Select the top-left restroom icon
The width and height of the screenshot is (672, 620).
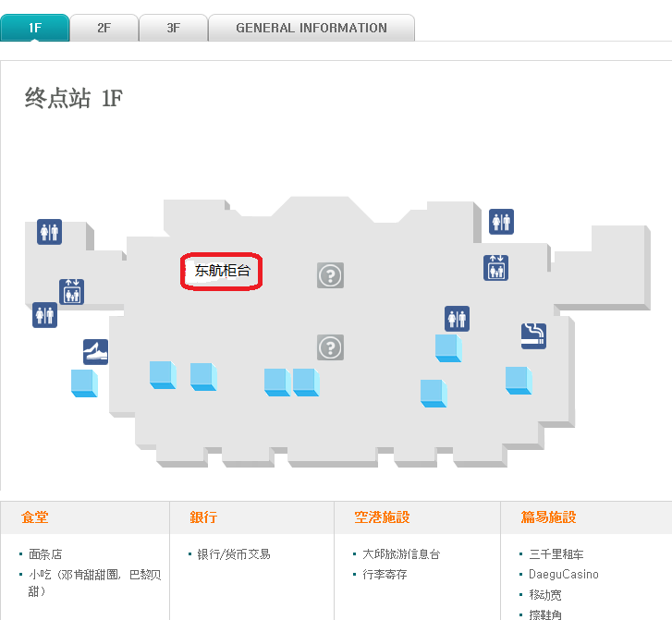click(x=49, y=232)
